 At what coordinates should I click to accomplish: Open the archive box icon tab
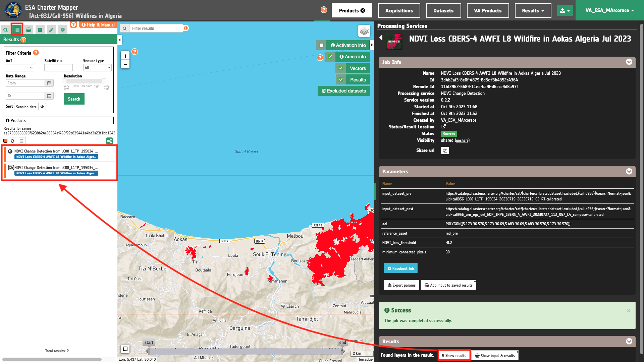[x=40, y=30]
